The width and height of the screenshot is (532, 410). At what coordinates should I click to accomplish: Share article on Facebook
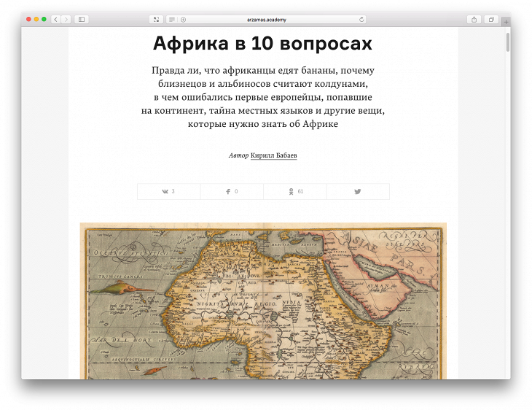232,191
